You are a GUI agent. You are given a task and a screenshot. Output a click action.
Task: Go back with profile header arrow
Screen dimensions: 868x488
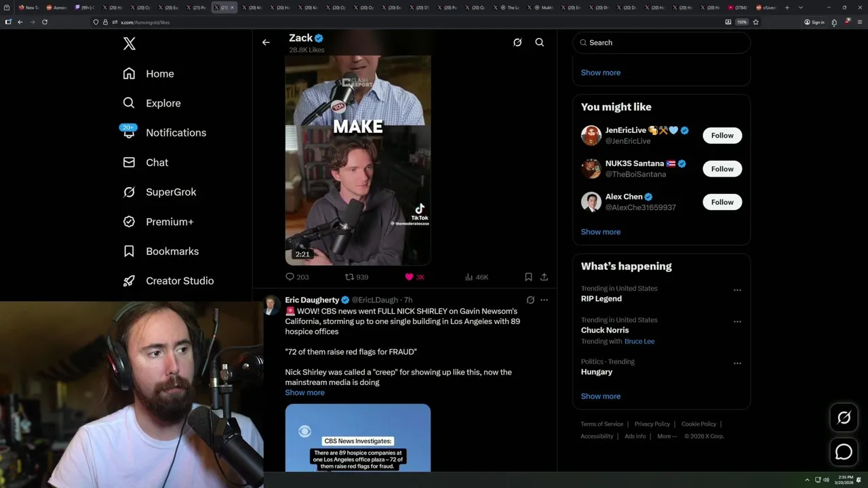(266, 42)
